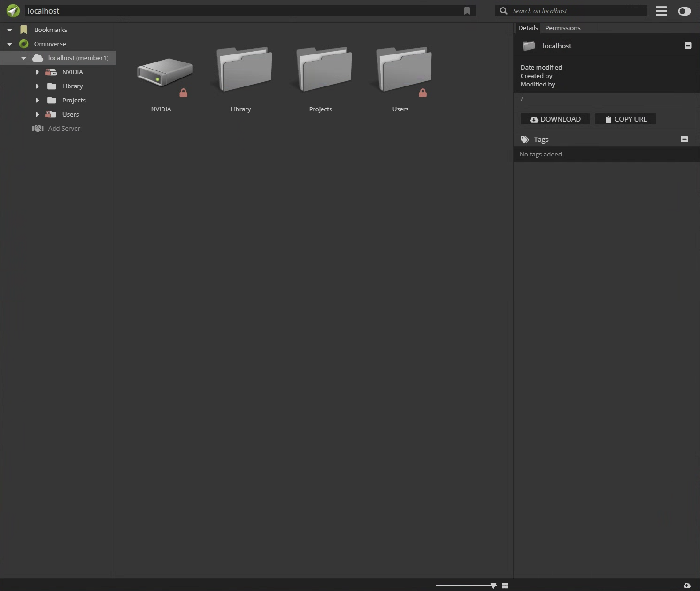
Task: Collapse the Tags section
Action: point(684,139)
